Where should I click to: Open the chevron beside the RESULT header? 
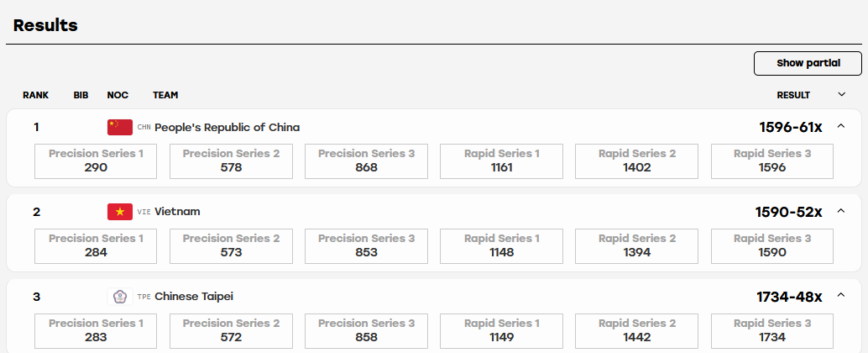(842, 95)
